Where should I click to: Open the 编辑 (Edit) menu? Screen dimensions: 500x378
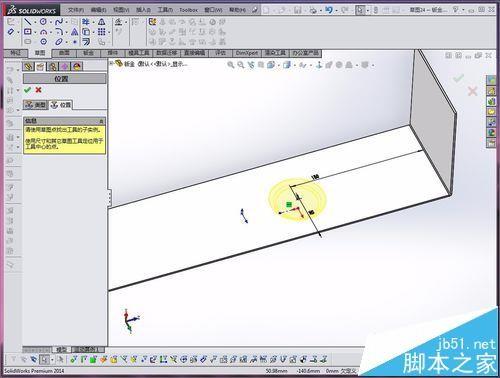coord(99,10)
